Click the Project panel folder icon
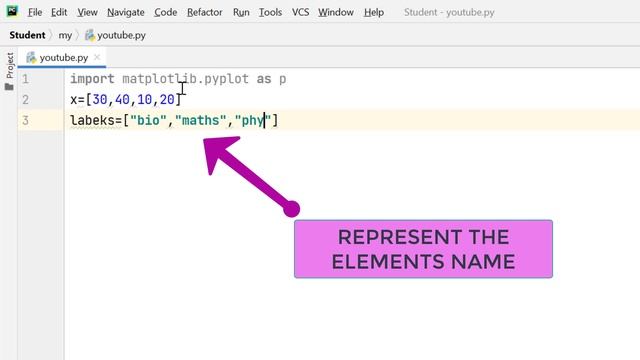Viewport: 640px width, 360px height. (x=9, y=87)
